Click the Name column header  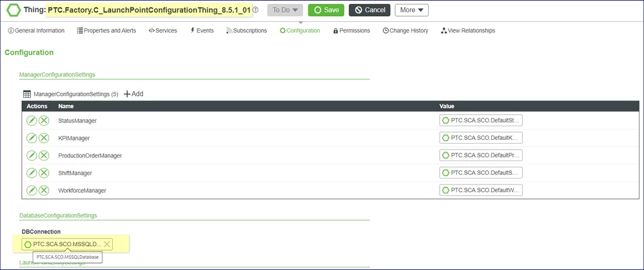coord(66,106)
